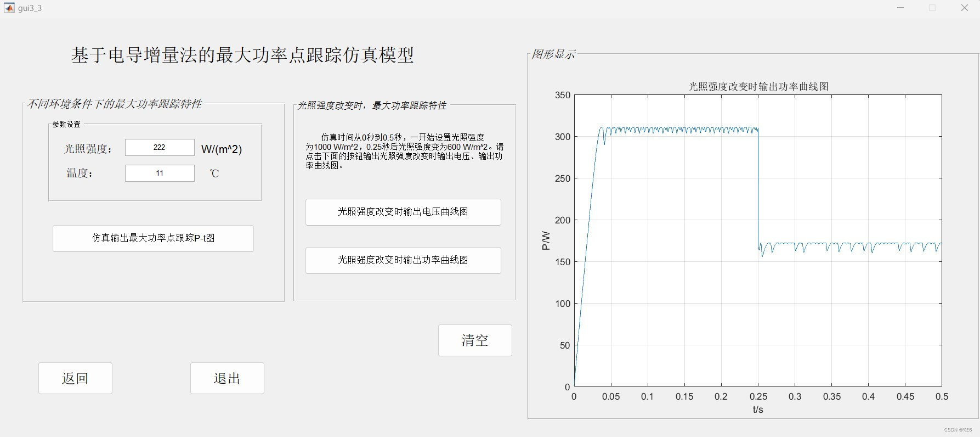Click 光照强度改变时输出功率曲线图 button

tap(403, 260)
